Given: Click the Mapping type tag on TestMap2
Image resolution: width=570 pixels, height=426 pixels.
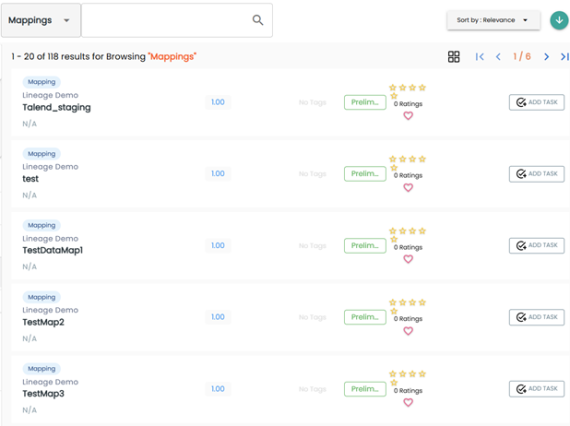Looking at the screenshot, I should (41, 297).
